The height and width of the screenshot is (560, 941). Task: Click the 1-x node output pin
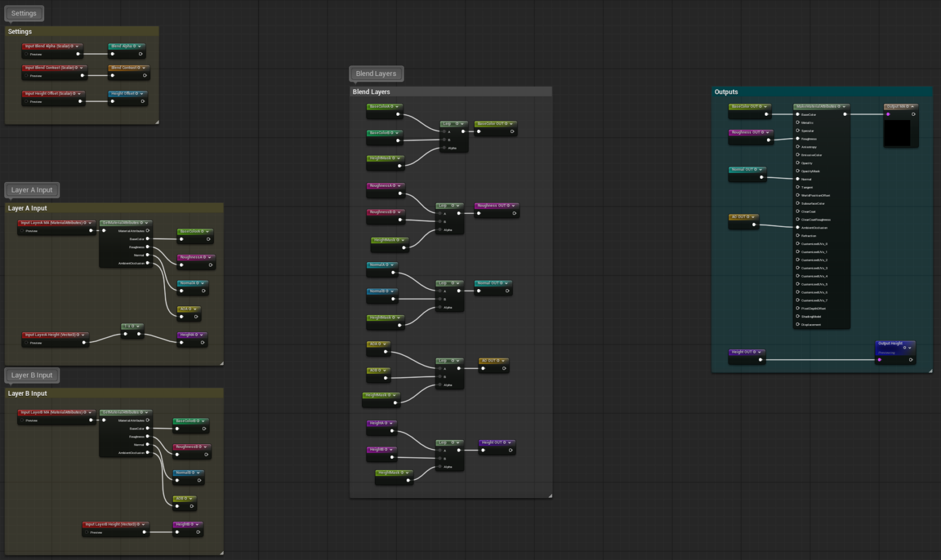click(x=139, y=334)
